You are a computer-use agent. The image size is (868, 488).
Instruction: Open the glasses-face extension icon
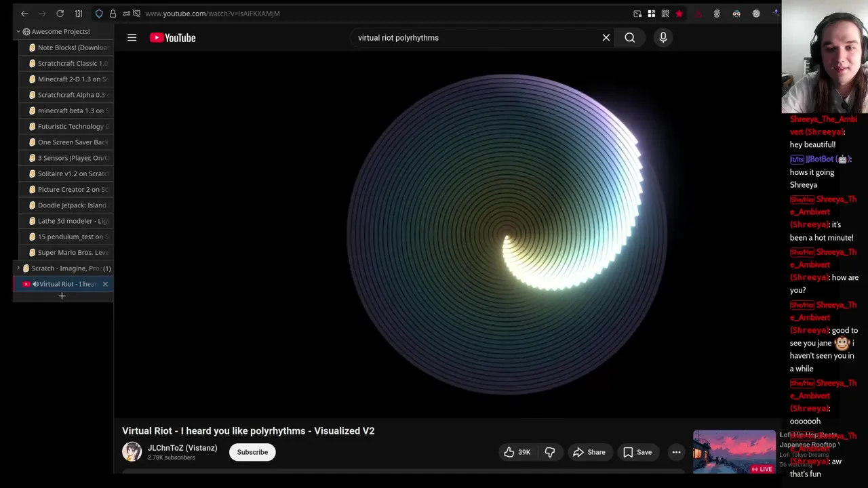pos(736,14)
